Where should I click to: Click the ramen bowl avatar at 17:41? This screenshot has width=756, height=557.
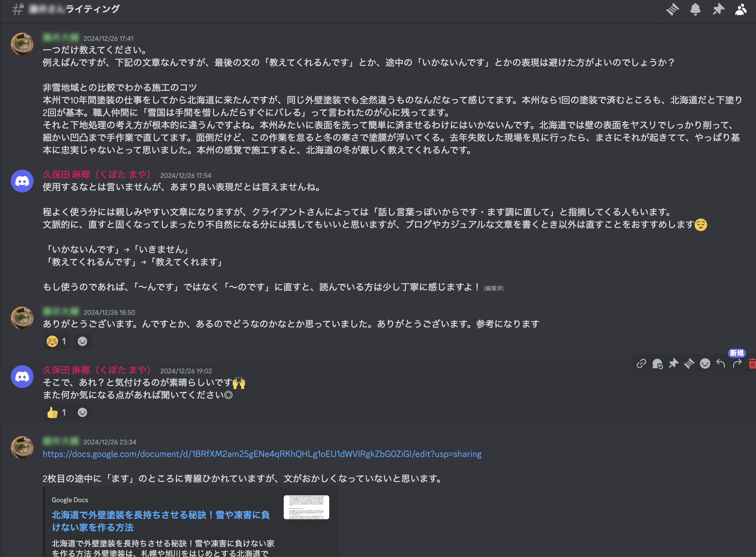[x=22, y=44]
